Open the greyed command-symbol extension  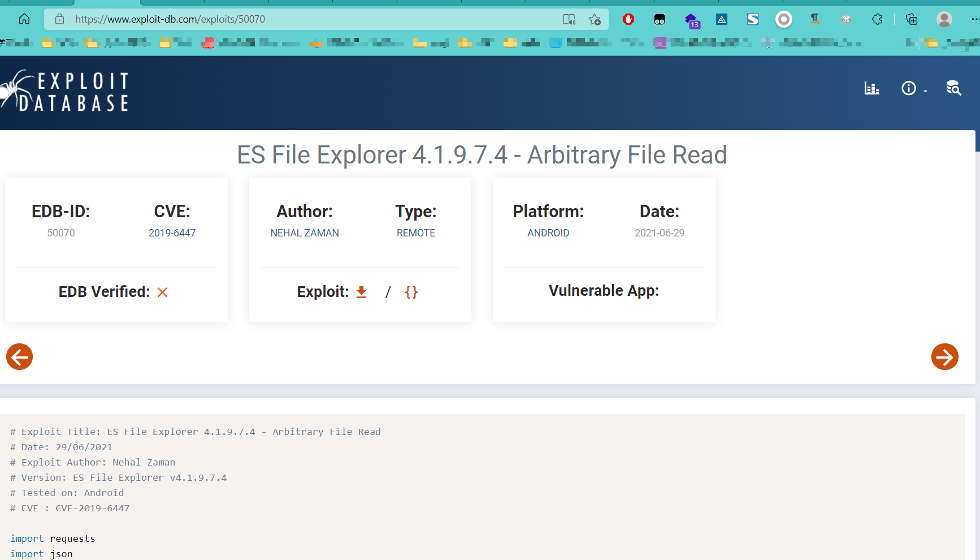pos(846,20)
